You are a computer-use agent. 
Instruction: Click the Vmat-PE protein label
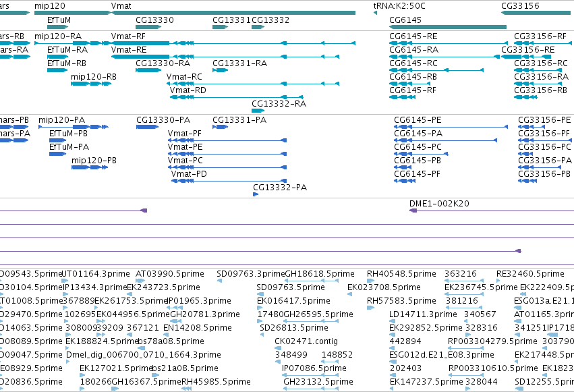click(185, 147)
